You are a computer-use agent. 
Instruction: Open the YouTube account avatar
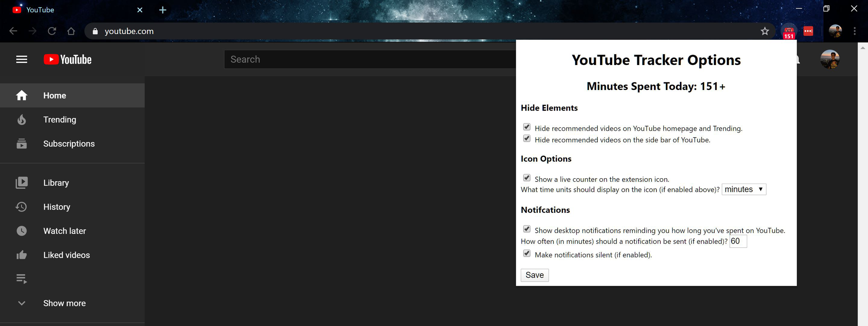pyautogui.click(x=830, y=59)
